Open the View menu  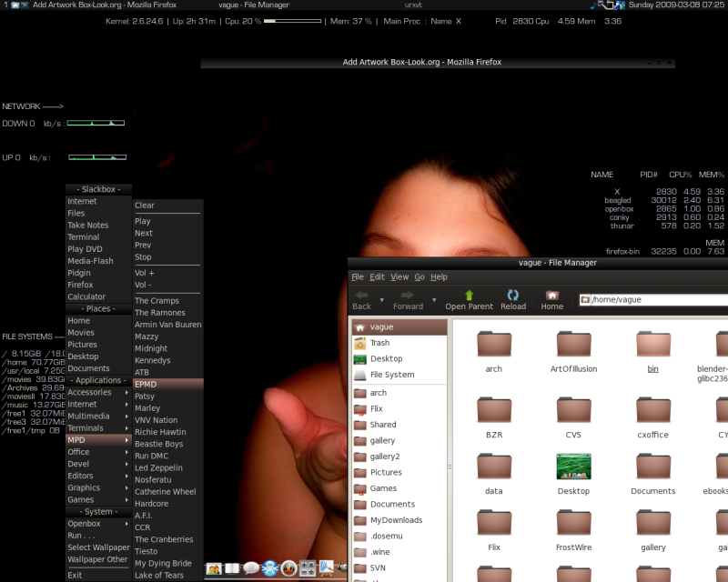tap(399, 277)
